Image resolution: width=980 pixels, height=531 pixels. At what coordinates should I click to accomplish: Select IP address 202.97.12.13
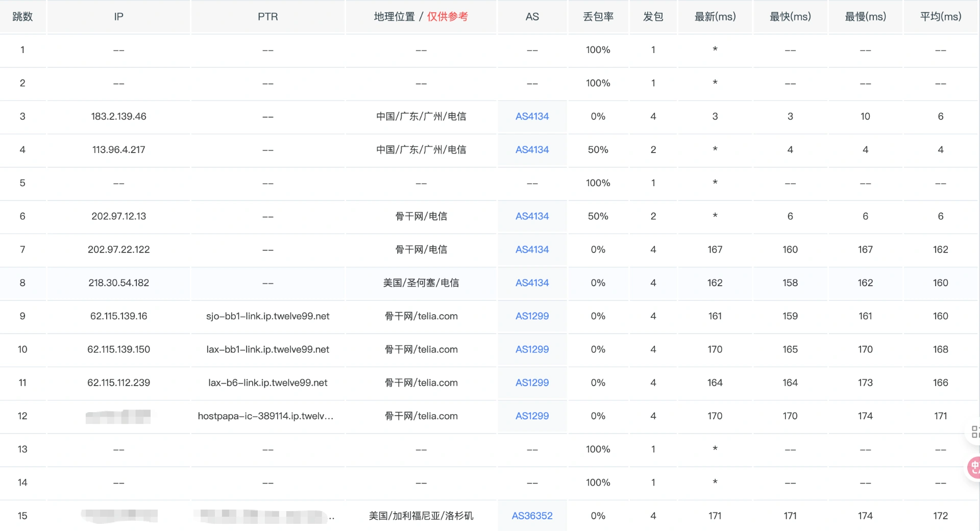(x=118, y=216)
